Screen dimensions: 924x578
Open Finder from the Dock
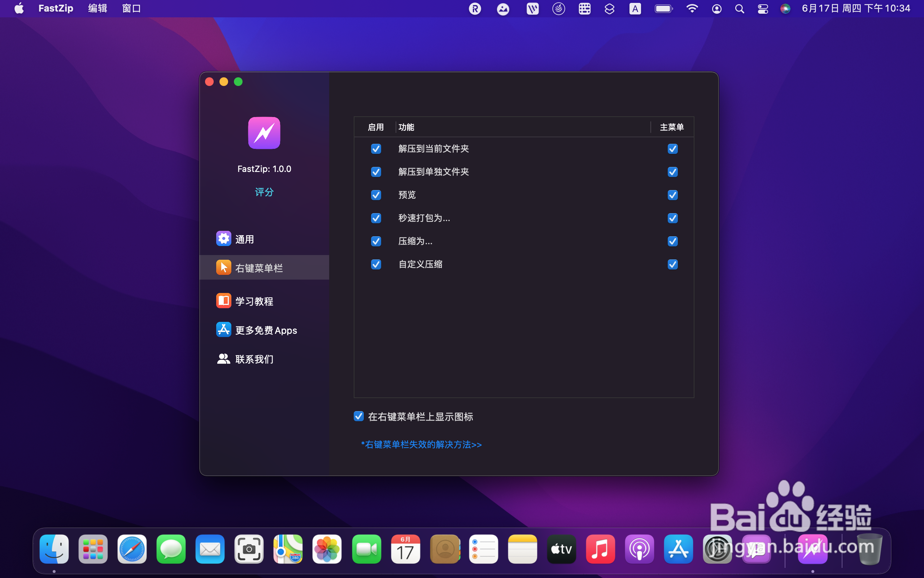pos(54,549)
